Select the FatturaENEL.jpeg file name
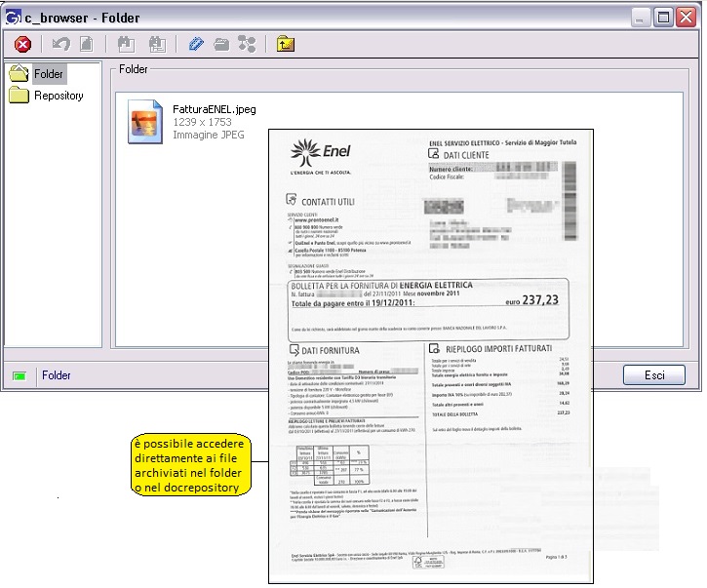Screen dimensions: 707x588 (215, 109)
